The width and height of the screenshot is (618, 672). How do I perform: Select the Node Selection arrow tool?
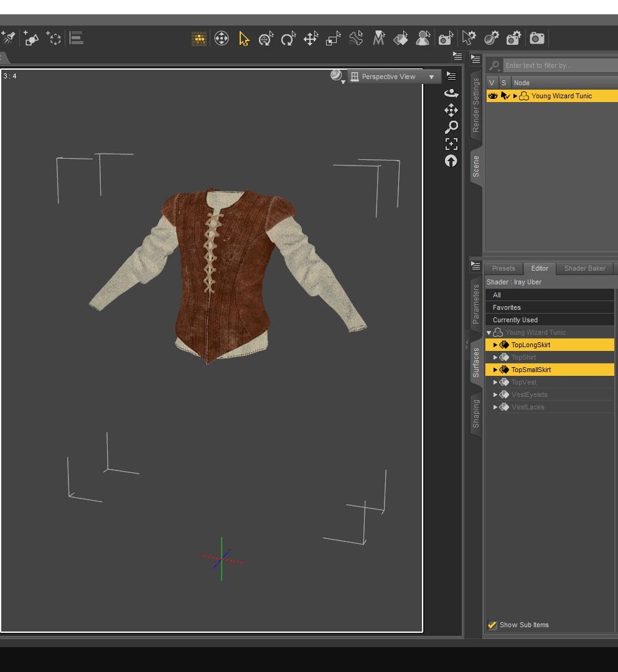pos(244,39)
